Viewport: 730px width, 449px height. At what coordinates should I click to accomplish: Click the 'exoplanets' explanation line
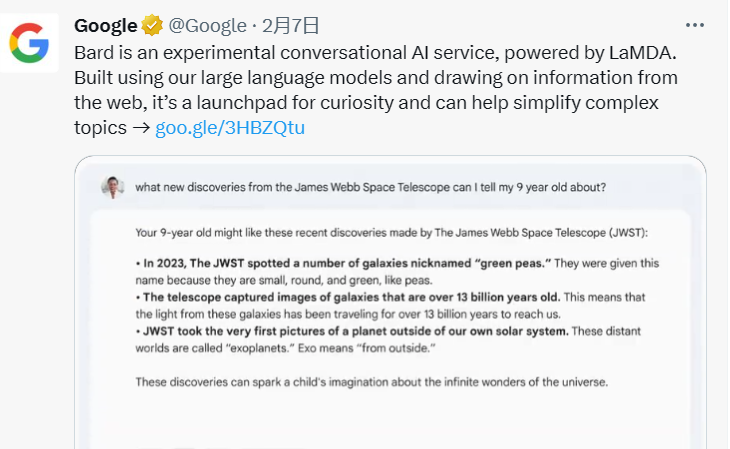tap(285, 348)
